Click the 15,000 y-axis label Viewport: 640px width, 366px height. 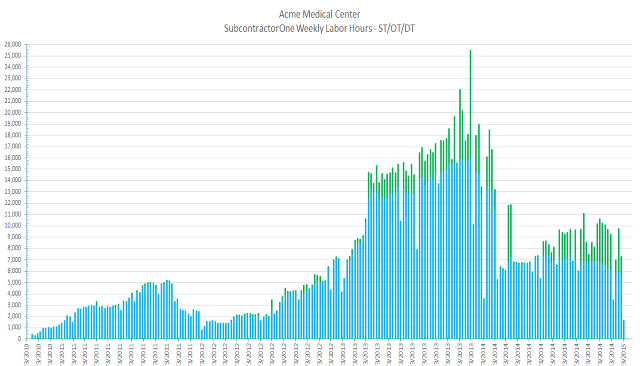[x=13, y=169]
